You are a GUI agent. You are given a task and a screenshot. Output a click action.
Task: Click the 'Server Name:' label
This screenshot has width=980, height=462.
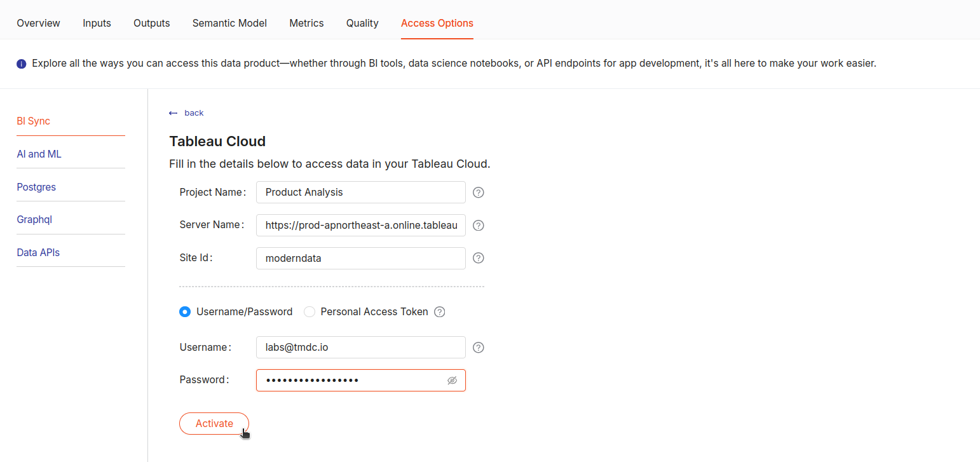point(212,224)
